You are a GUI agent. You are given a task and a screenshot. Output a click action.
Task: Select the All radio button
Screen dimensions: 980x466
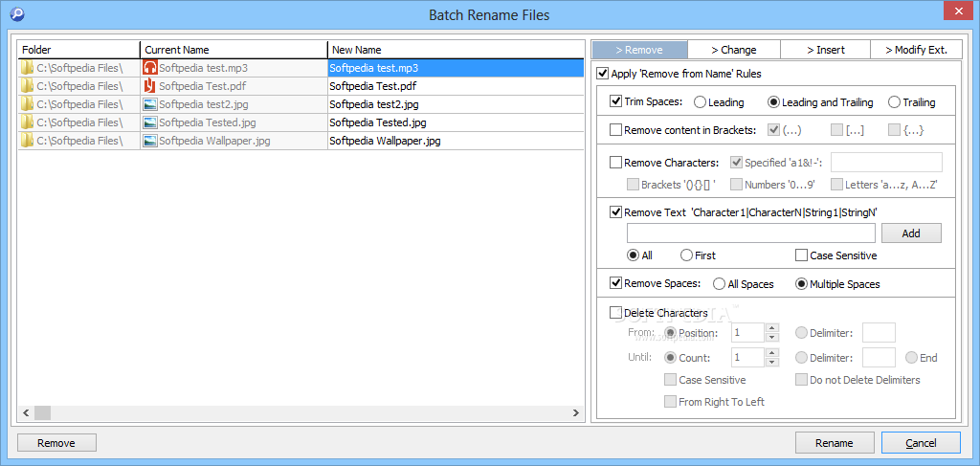(x=633, y=255)
